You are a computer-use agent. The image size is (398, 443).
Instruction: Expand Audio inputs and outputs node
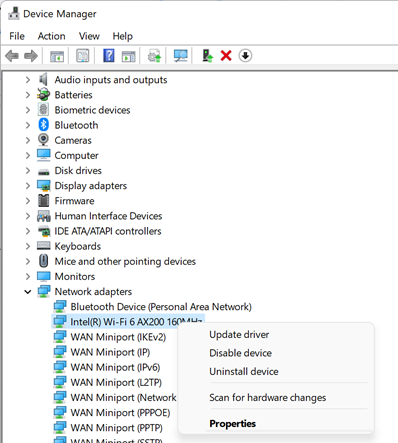click(28, 80)
